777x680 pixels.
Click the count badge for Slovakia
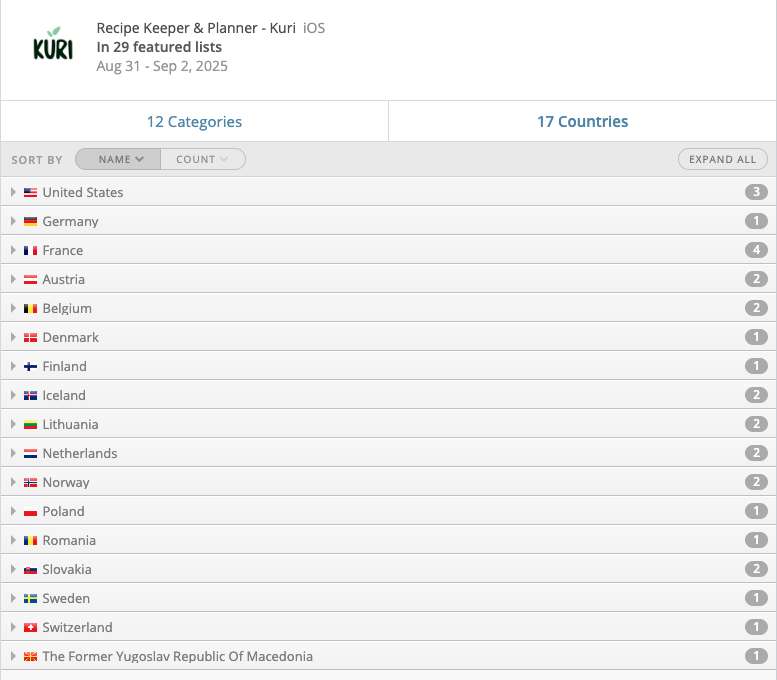[756, 569]
